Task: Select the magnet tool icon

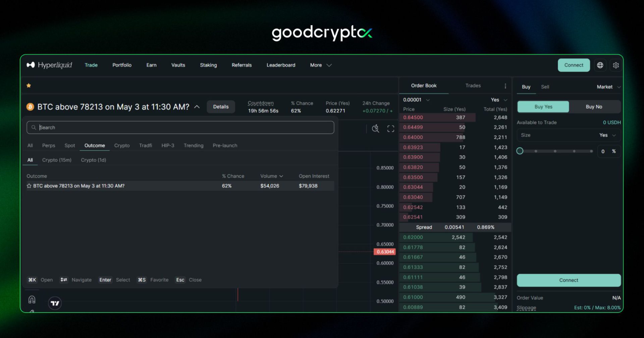Action: coord(32,299)
